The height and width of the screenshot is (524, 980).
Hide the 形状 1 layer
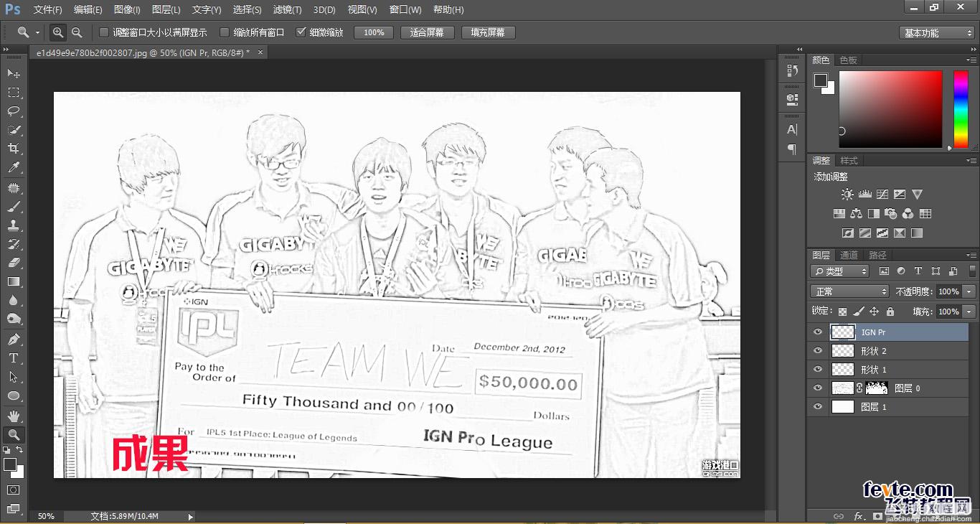tap(818, 370)
